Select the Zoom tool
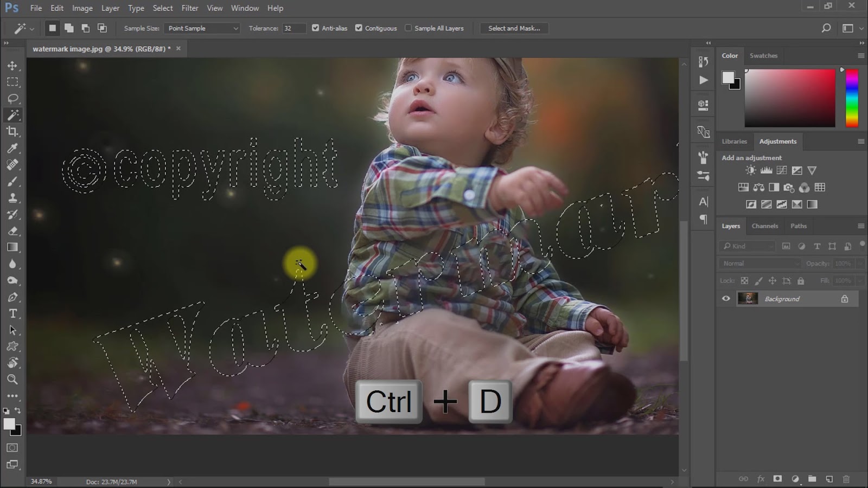868x488 pixels. [x=12, y=380]
